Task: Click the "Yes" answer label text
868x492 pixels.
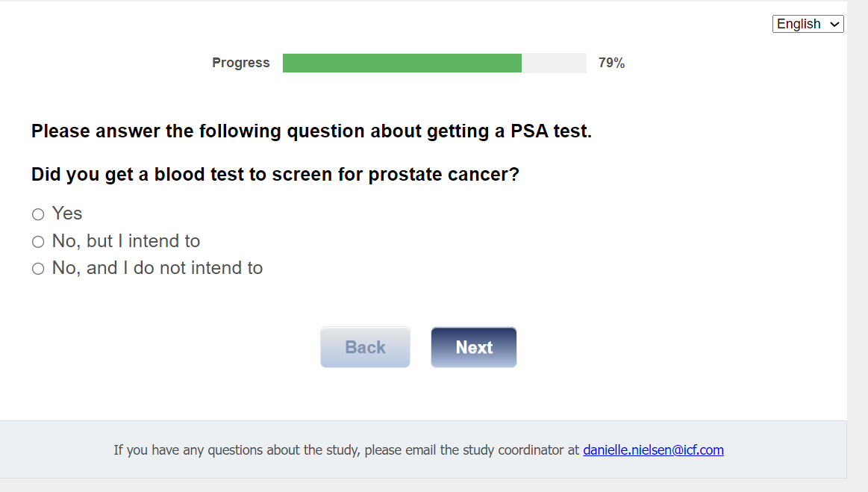Action: pyautogui.click(x=67, y=214)
